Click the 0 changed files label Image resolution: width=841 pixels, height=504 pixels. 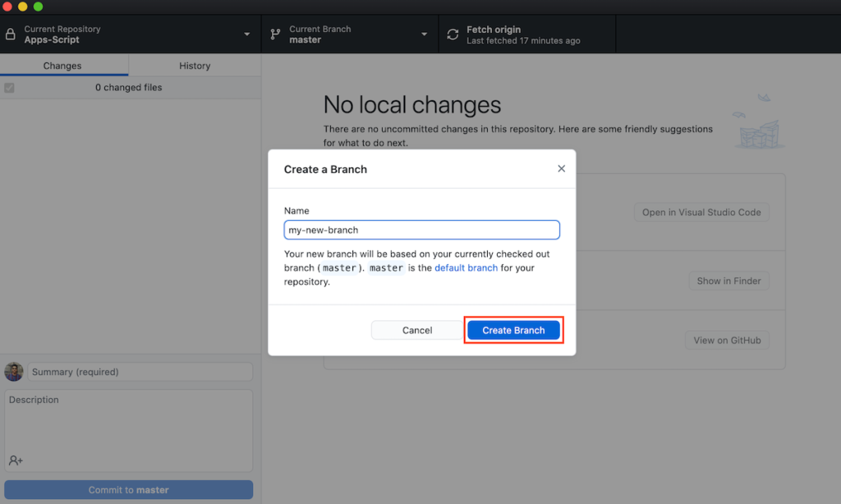[129, 87]
